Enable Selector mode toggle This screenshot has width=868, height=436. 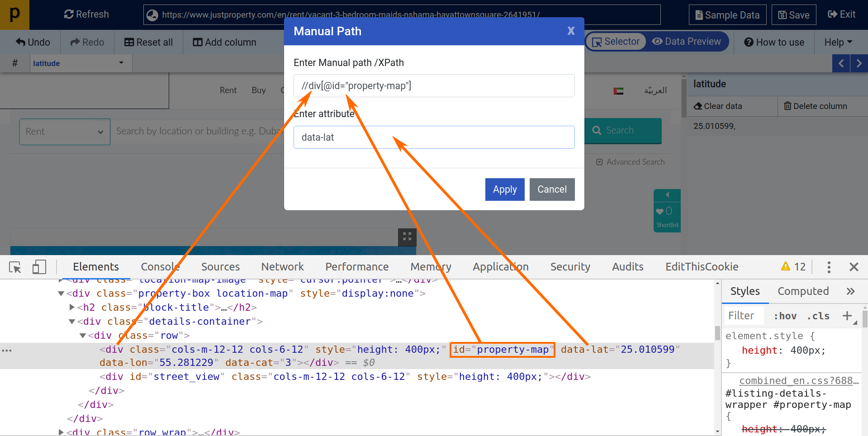pos(616,42)
